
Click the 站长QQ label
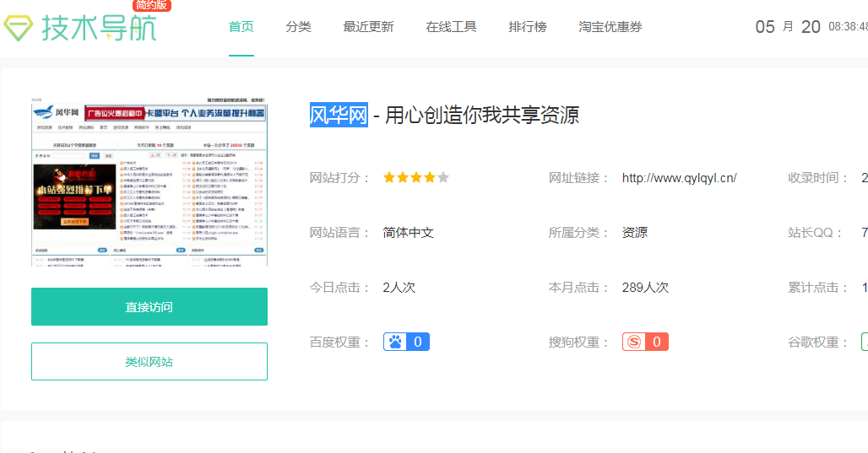click(815, 232)
